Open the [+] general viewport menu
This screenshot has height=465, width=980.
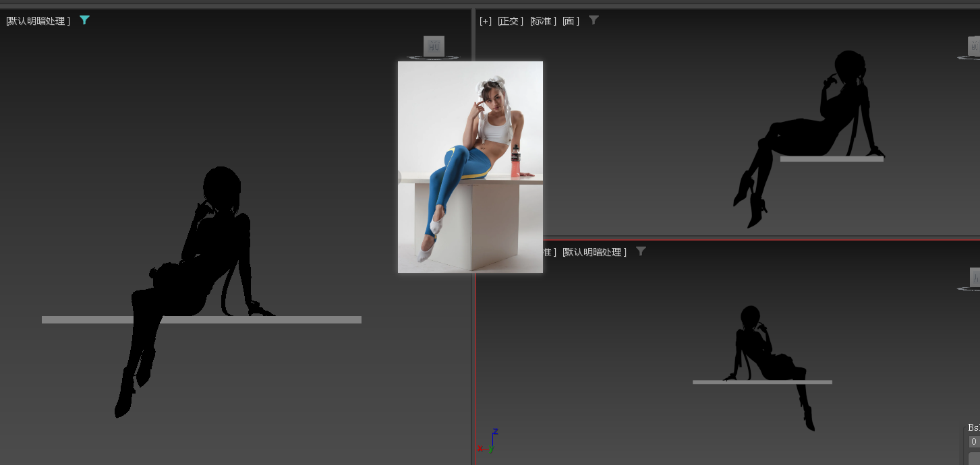[485, 21]
